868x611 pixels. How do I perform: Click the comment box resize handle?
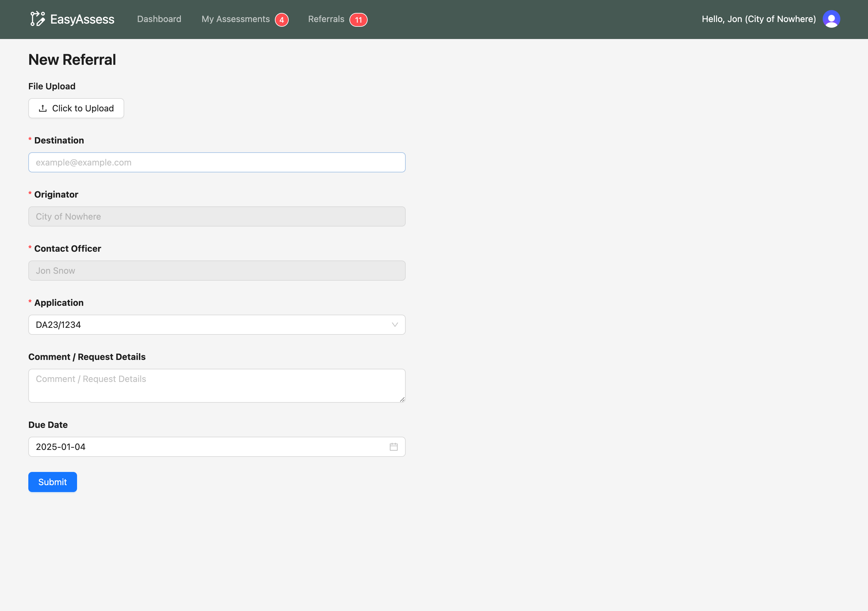coord(402,399)
